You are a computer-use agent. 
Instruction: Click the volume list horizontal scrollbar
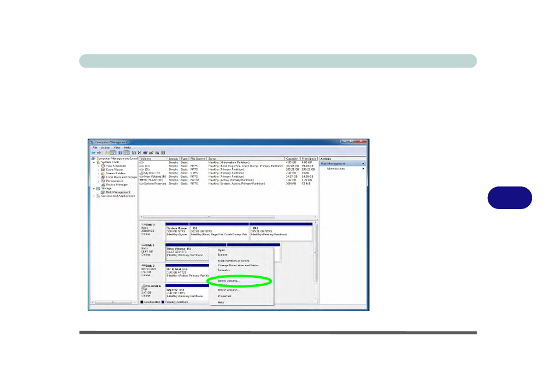point(228,217)
